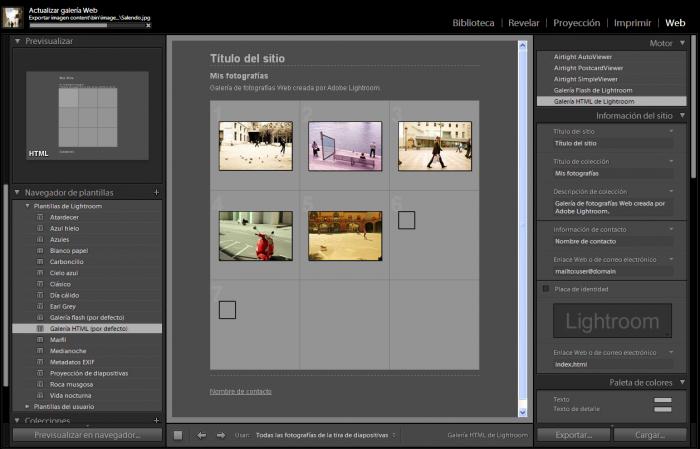Enable the Placa de identidad checkbox
The image size is (700, 449).
tap(545, 289)
